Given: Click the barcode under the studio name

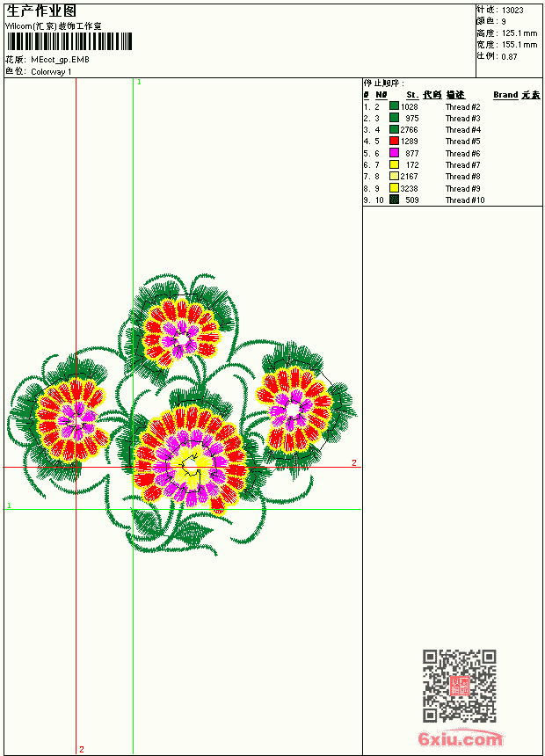Looking at the screenshot, I should 69,41.
